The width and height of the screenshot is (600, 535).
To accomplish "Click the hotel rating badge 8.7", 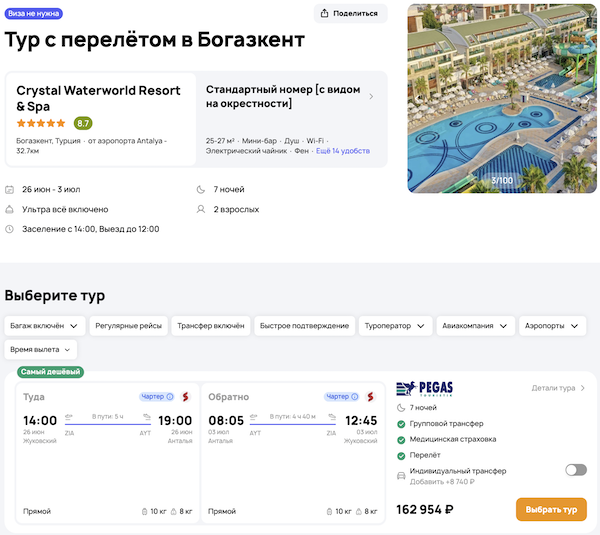I will [x=83, y=123].
